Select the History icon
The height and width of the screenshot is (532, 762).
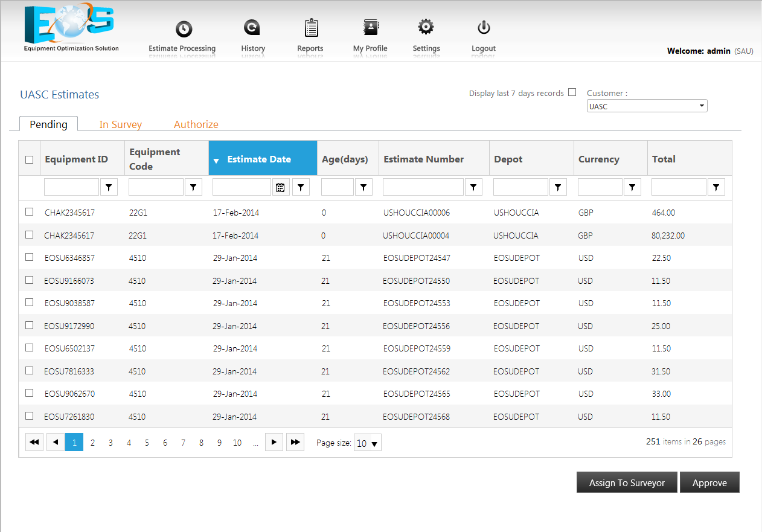click(252, 27)
